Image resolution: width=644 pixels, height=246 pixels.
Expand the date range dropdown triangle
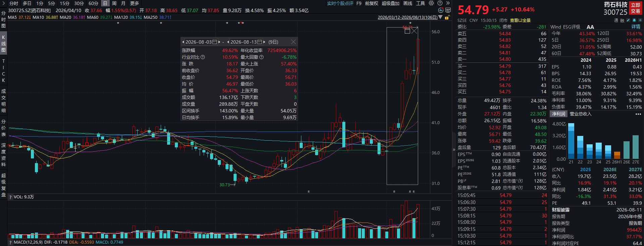click(x=440, y=17)
